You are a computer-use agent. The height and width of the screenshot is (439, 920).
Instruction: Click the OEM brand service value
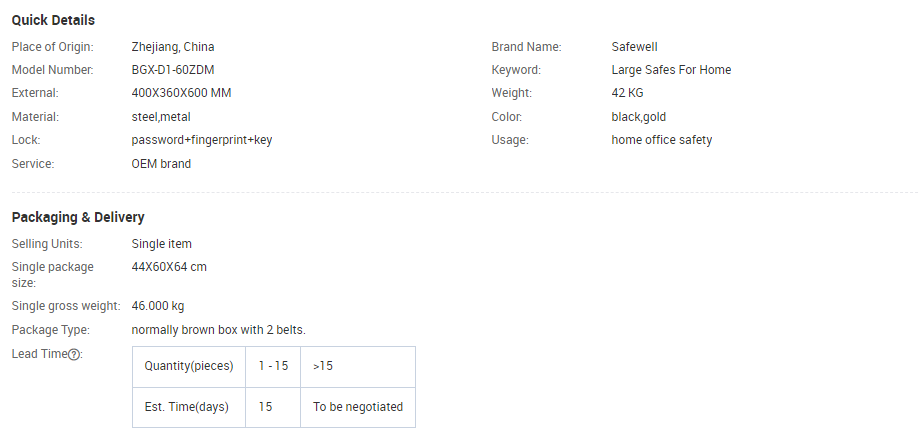[161, 164]
